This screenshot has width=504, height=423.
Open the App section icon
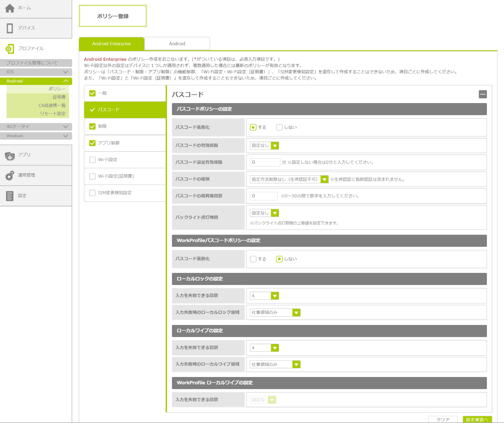pos(10,155)
